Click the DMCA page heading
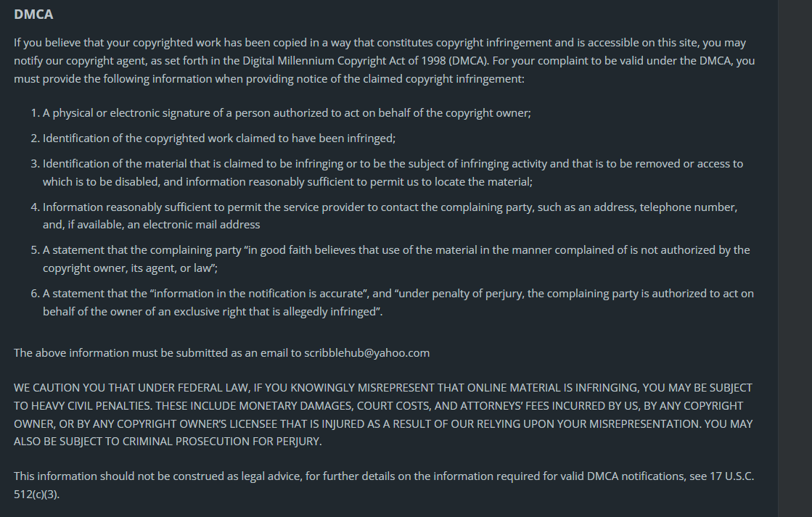The height and width of the screenshot is (517, 812). pos(33,14)
